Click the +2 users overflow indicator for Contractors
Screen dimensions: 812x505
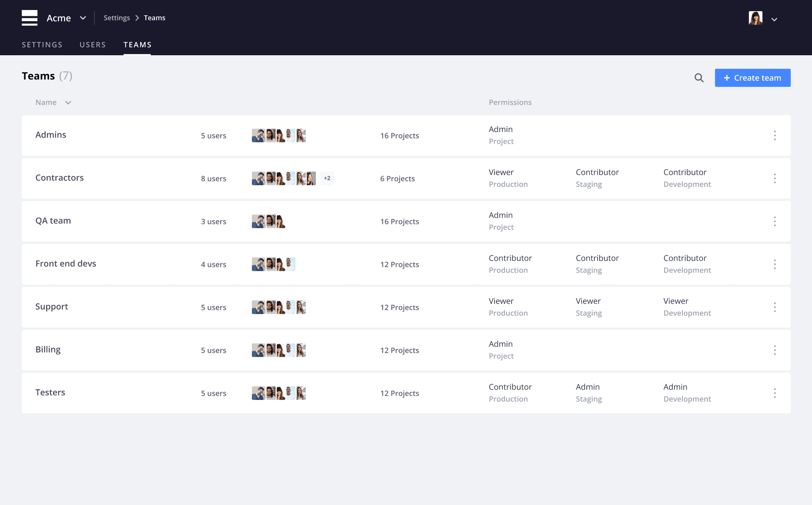pos(327,178)
